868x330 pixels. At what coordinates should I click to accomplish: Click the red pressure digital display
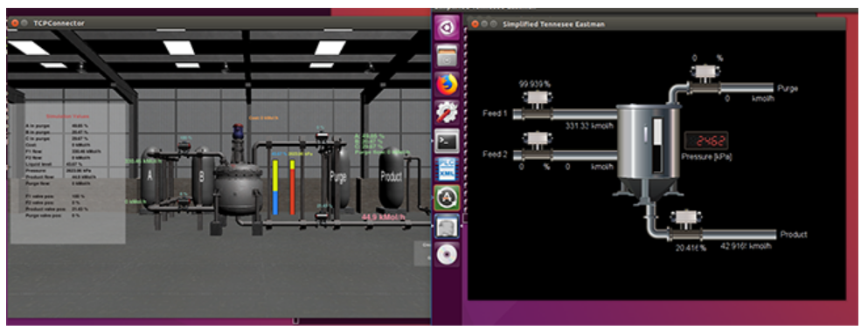pyautogui.click(x=705, y=141)
